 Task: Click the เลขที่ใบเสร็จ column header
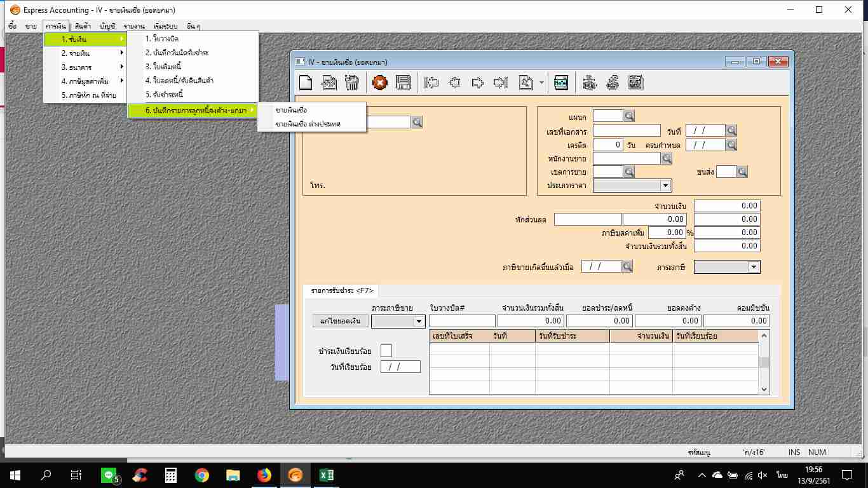coord(459,335)
